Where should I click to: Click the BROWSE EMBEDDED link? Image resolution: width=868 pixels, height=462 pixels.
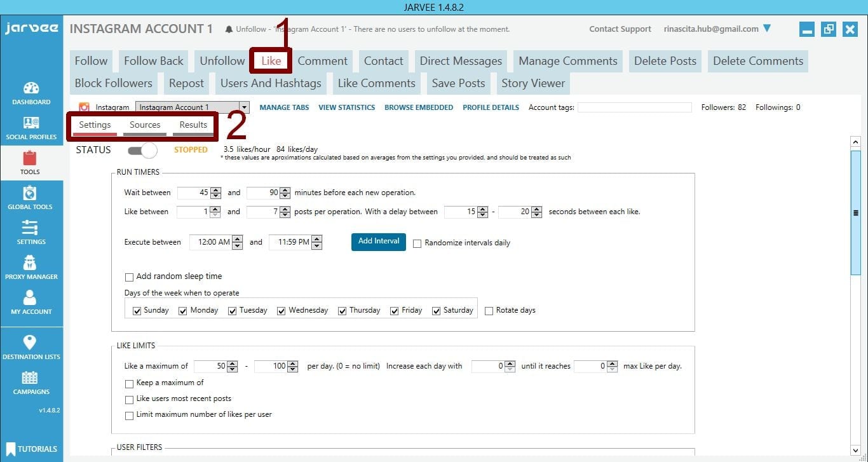pyautogui.click(x=419, y=107)
